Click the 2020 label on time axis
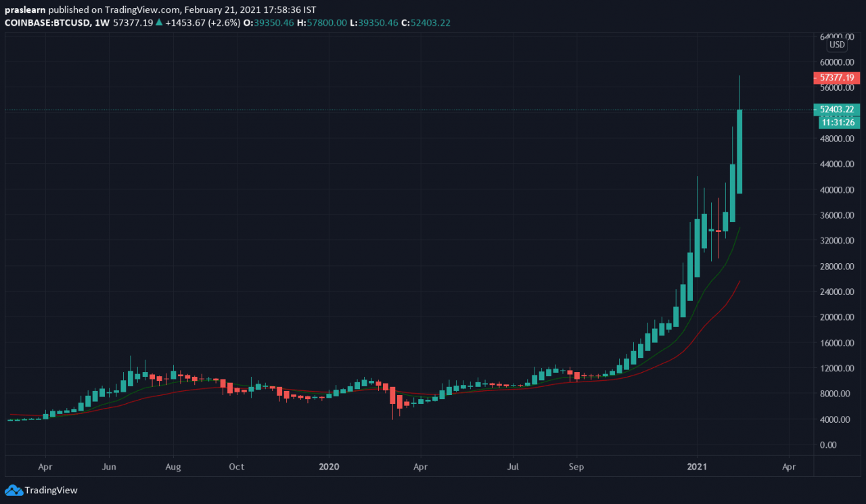Image resolution: width=866 pixels, height=504 pixels. coord(329,466)
